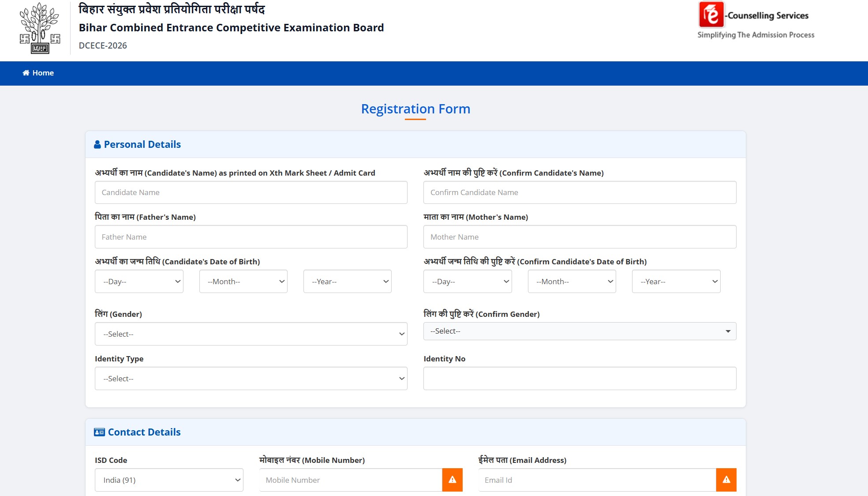Screen dimensions: 868x496
Task: Open confirm date of birth Year dropdown
Action: (x=676, y=282)
